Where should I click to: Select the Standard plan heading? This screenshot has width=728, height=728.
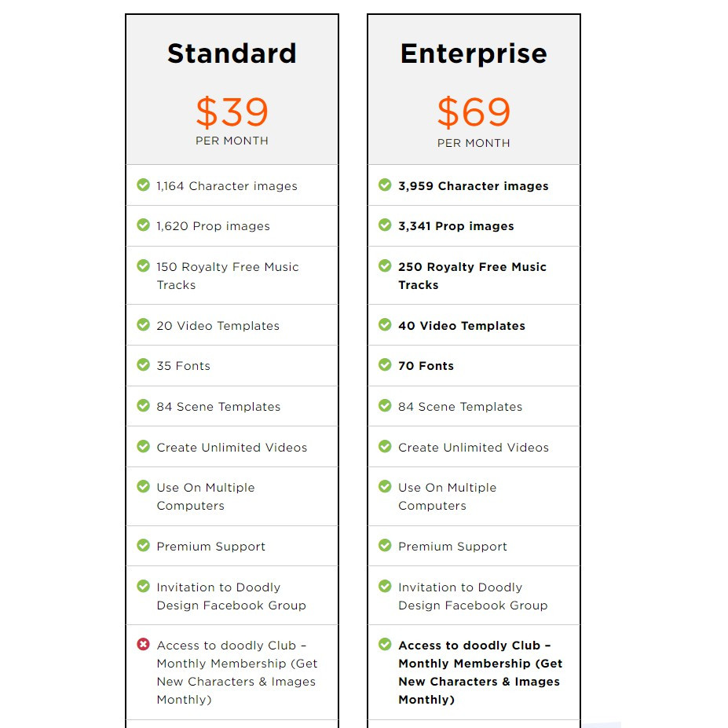(232, 53)
